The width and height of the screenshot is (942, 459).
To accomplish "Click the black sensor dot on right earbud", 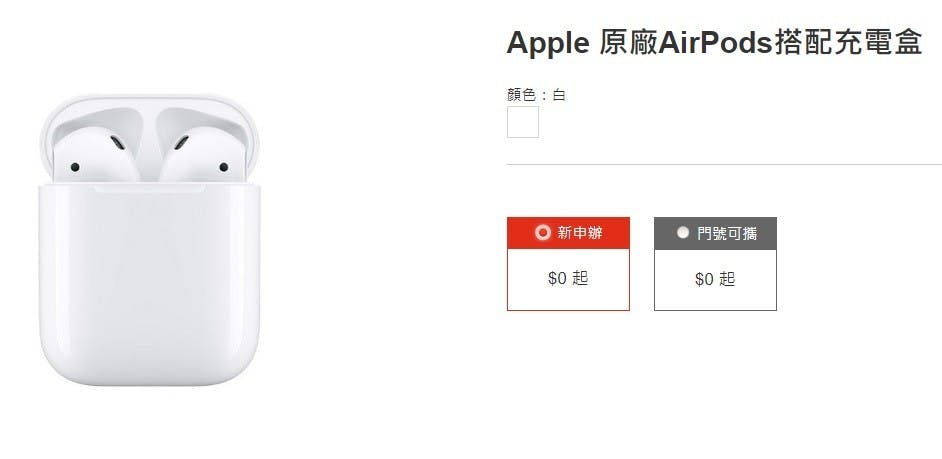I will pos(223,167).
